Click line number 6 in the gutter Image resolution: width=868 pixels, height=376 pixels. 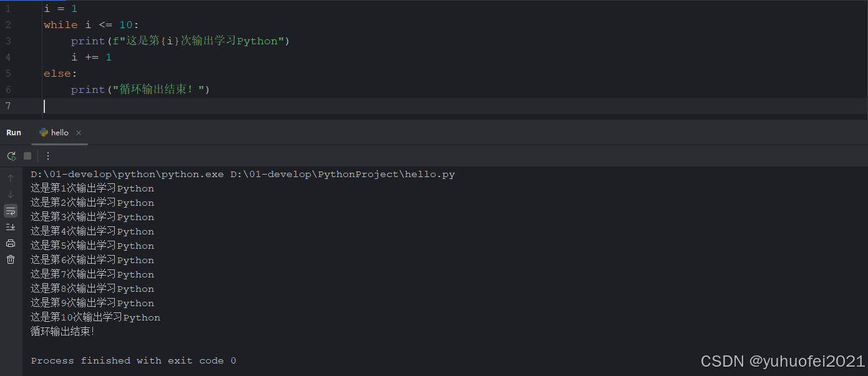(x=8, y=90)
